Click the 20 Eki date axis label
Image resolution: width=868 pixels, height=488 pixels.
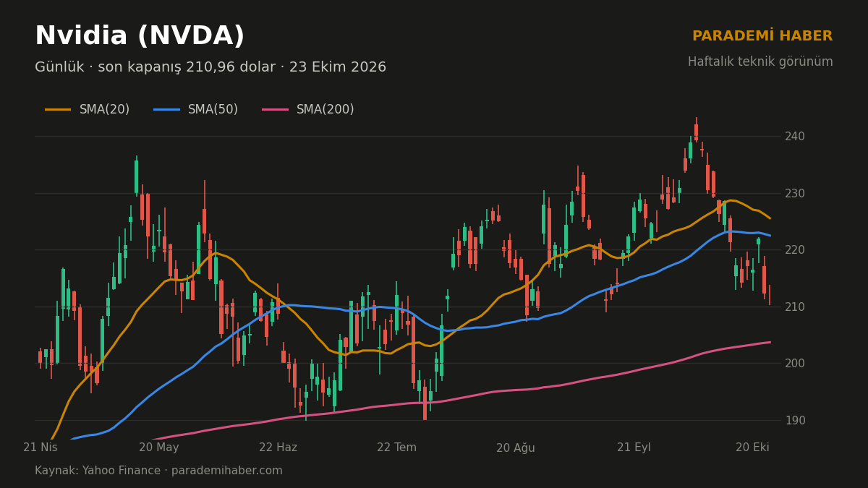(752, 448)
